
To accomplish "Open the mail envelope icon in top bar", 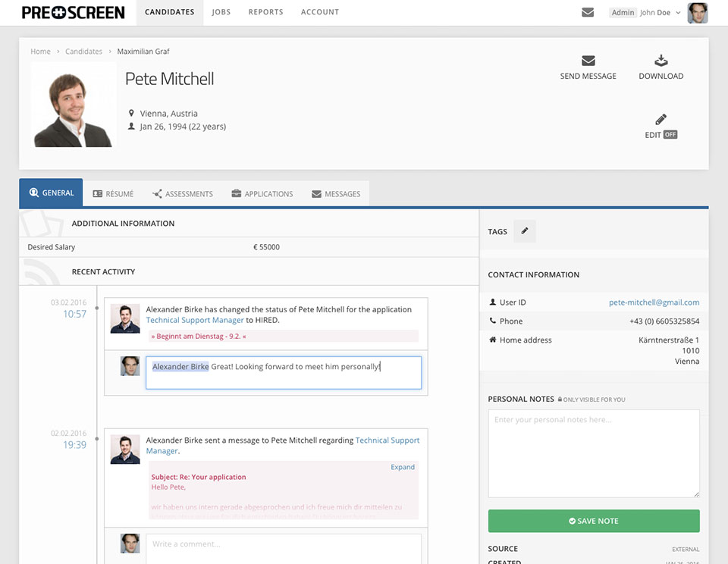I will tap(588, 13).
